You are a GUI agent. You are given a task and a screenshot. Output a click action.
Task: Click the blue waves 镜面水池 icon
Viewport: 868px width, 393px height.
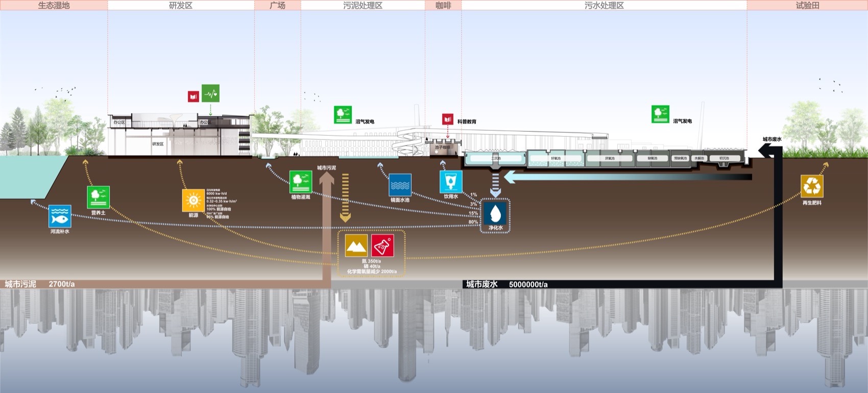[400, 185]
